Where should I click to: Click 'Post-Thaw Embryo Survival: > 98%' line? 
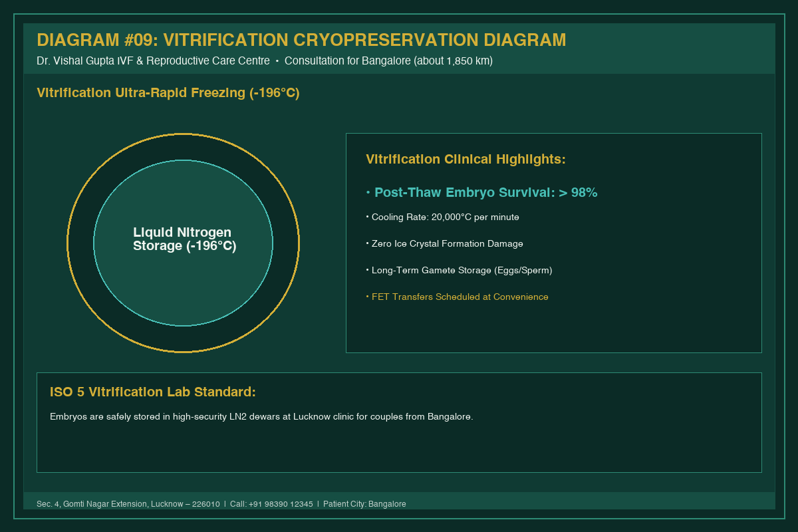click(x=481, y=193)
